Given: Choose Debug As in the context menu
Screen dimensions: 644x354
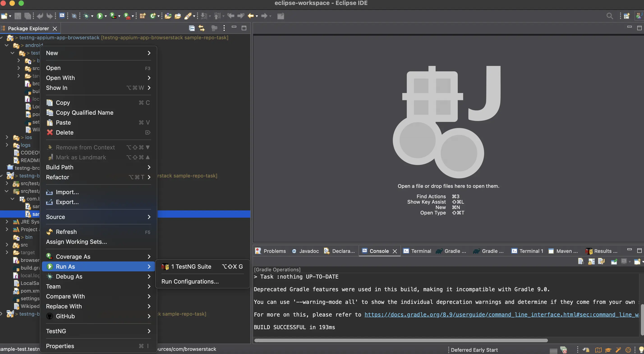Looking at the screenshot, I should click(x=69, y=276).
